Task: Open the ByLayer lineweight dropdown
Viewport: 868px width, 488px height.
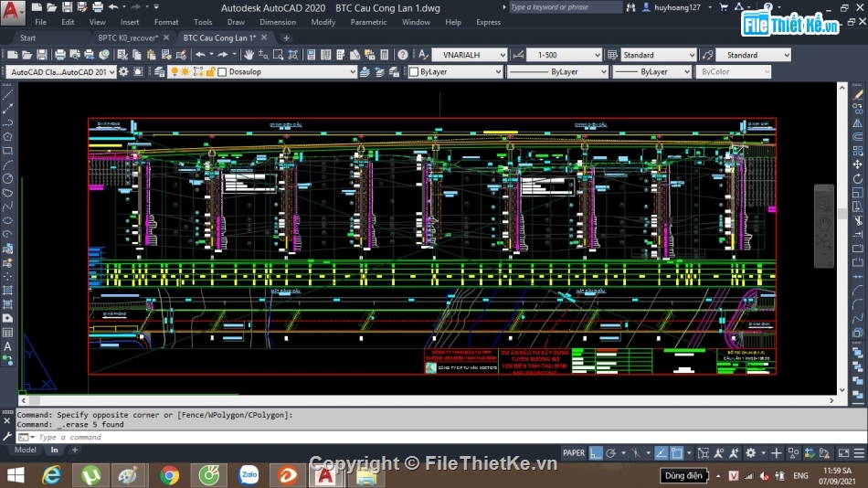Action: coord(686,72)
